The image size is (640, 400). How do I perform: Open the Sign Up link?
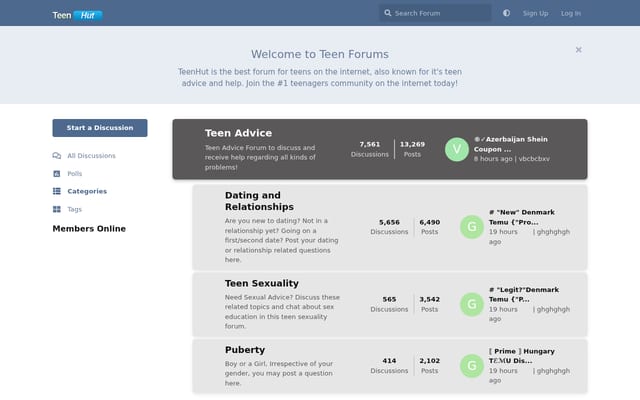pyautogui.click(x=535, y=13)
